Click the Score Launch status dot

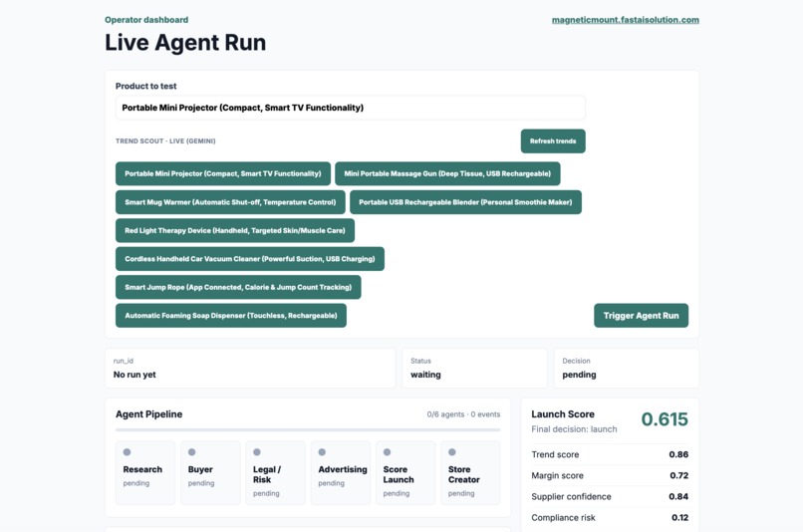388,452
